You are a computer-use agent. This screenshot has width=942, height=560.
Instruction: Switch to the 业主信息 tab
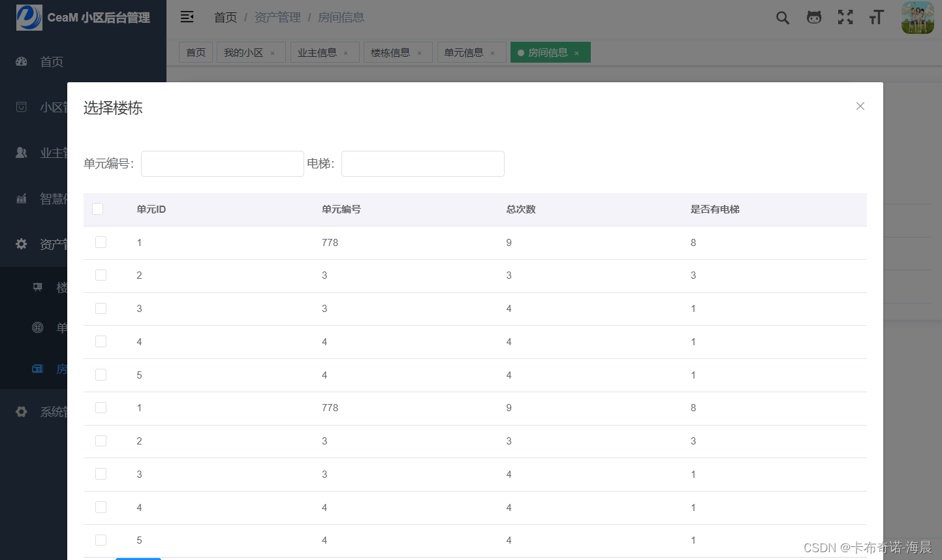(x=319, y=52)
